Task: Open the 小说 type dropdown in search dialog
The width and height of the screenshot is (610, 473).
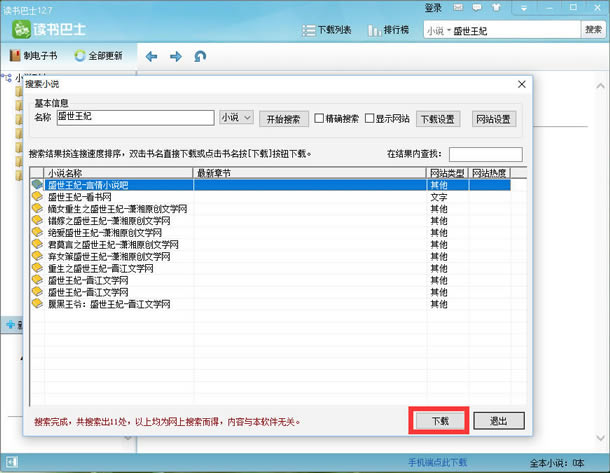Action: 237,118
